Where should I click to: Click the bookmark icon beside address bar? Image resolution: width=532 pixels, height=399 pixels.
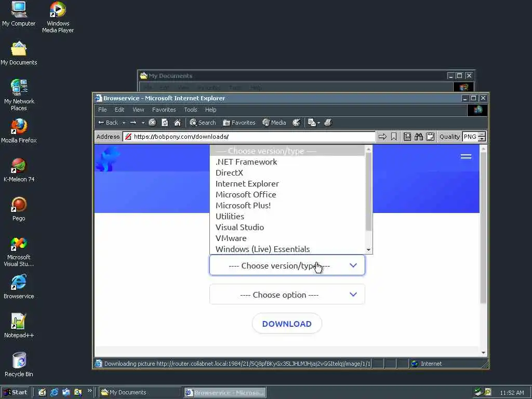click(x=394, y=137)
